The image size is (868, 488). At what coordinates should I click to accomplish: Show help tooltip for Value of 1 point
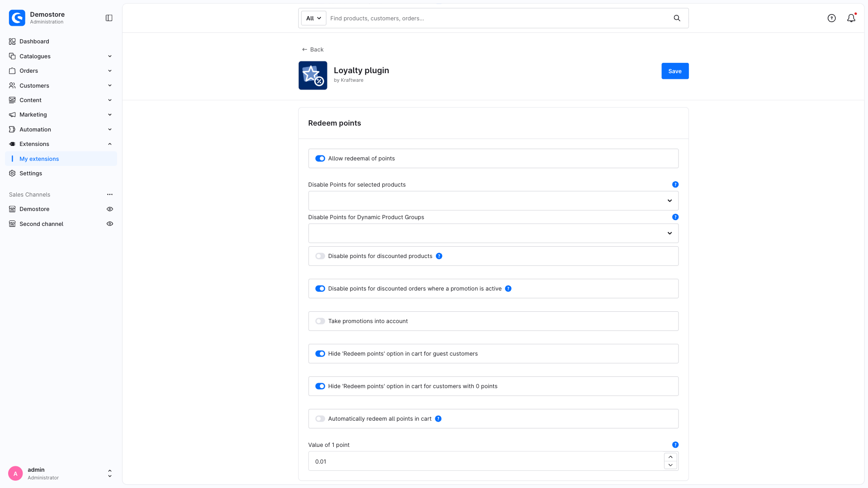[x=675, y=445]
